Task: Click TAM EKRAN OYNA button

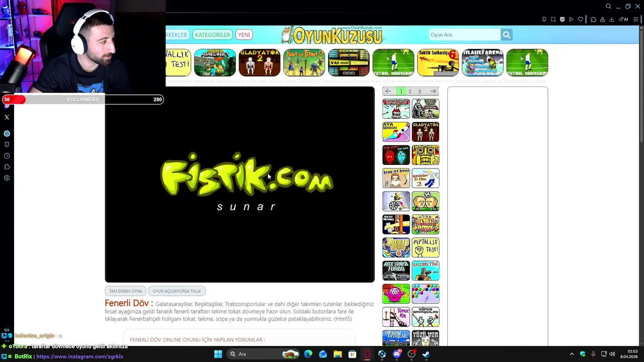Action: (125, 291)
